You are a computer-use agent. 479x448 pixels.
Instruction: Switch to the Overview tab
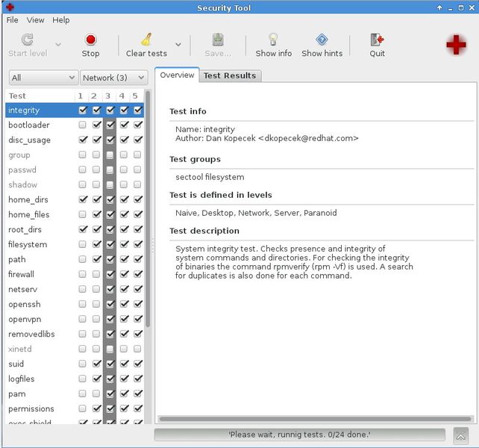click(x=177, y=75)
